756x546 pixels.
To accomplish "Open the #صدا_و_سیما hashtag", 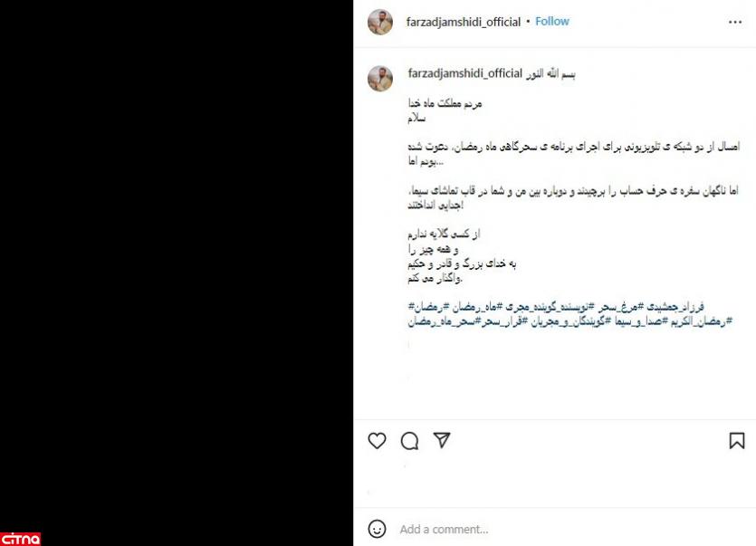I will (640, 321).
